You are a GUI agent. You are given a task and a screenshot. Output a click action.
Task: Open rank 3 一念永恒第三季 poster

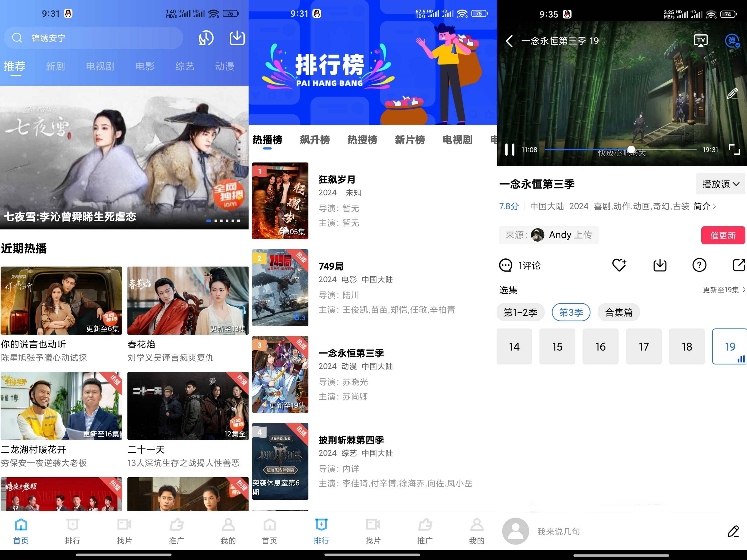pos(280,374)
